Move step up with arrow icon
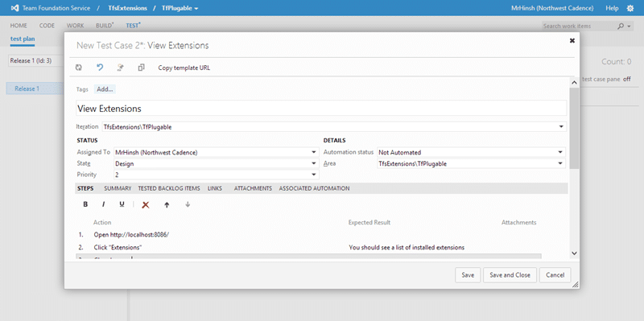Screen dimensions: 644x321 [x=167, y=205]
